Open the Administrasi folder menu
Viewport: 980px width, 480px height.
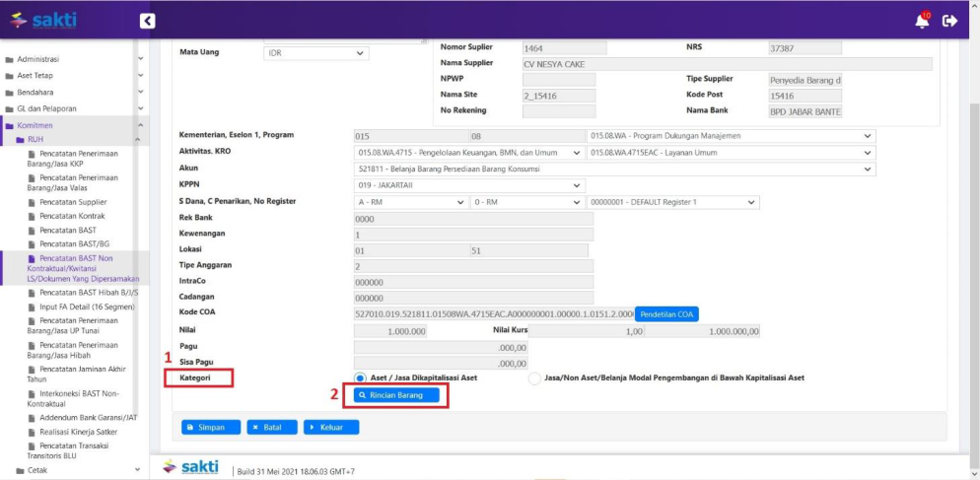[39, 59]
